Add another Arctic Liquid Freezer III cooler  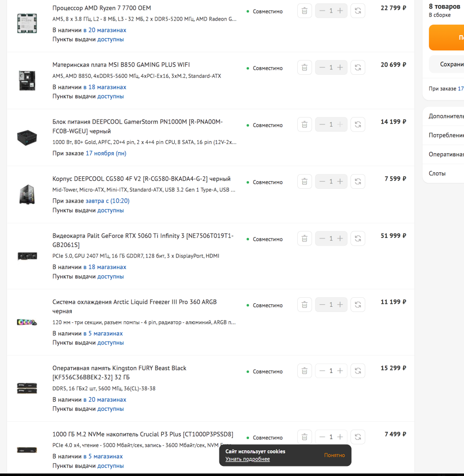point(340,305)
